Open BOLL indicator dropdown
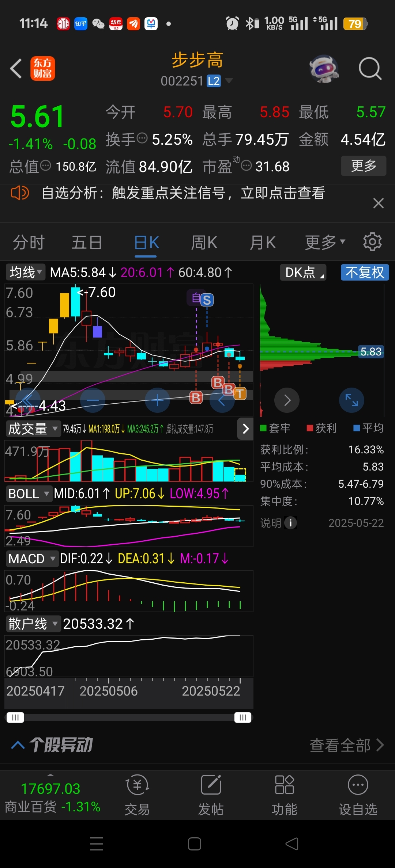The height and width of the screenshot is (868, 395). 29,494
